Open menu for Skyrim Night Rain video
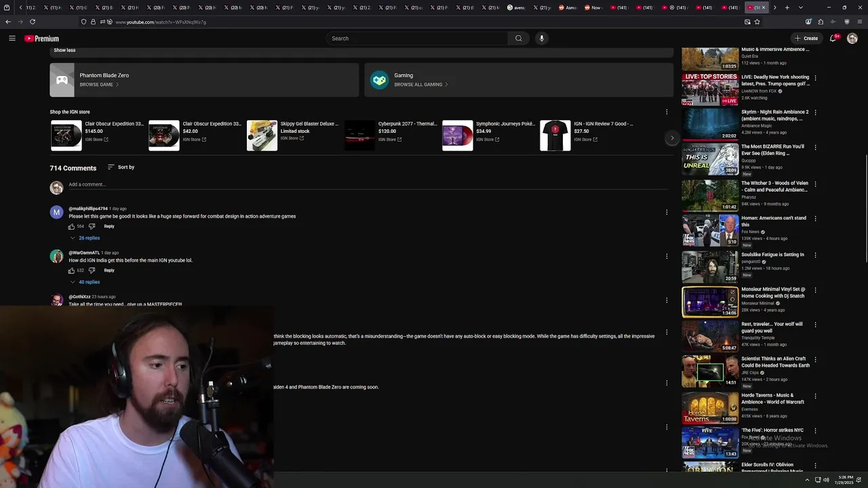This screenshot has height=488, width=868. [815, 113]
